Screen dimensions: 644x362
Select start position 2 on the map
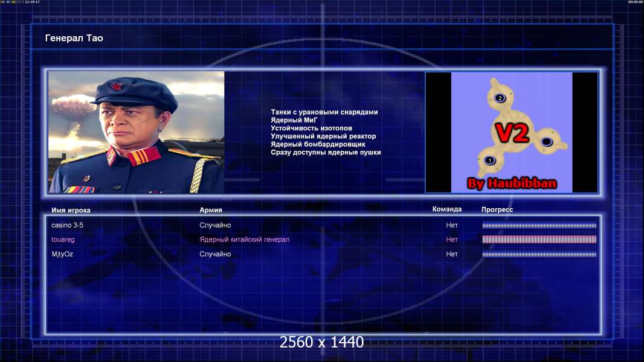pos(500,98)
